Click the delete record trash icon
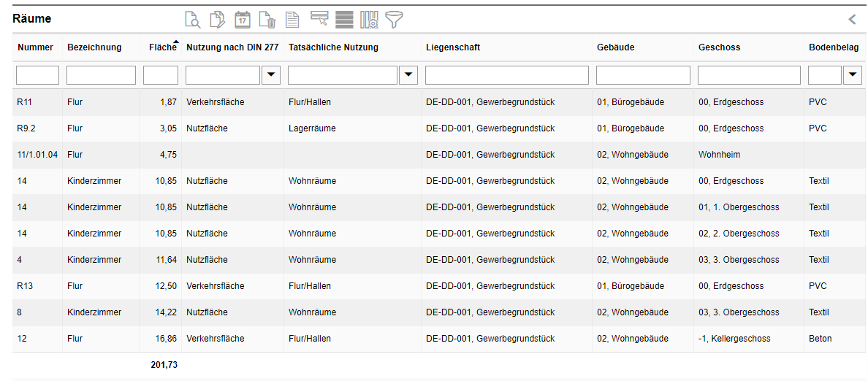This screenshot has height=381, width=868. coord(267,20)
